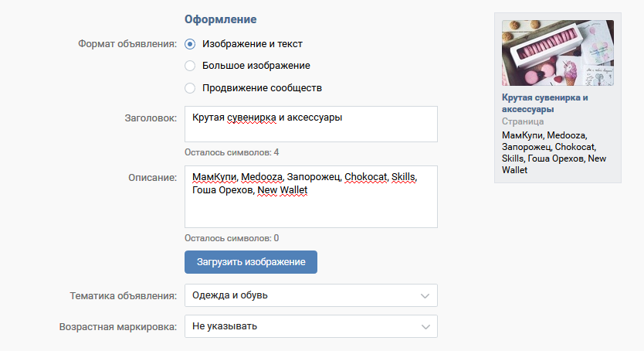Click the "Оформление" section heading
644x351 pixels.
[220, 19]
